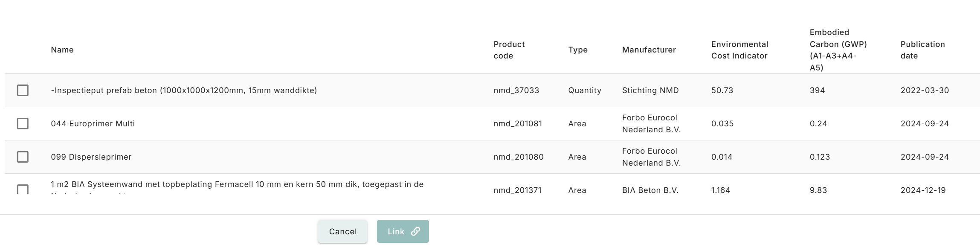Sort by the Type column header
This screenshot has height=245, width=980.
578,50
